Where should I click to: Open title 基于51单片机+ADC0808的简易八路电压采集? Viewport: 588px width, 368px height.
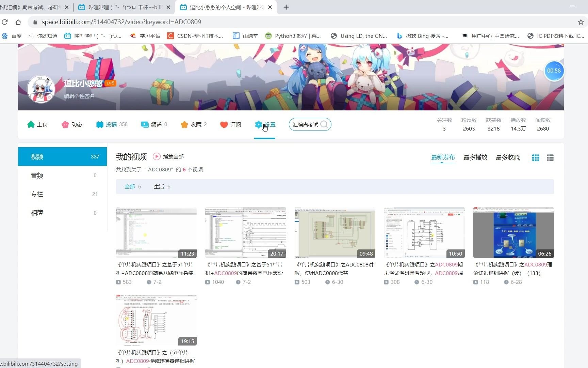point(156,269)
